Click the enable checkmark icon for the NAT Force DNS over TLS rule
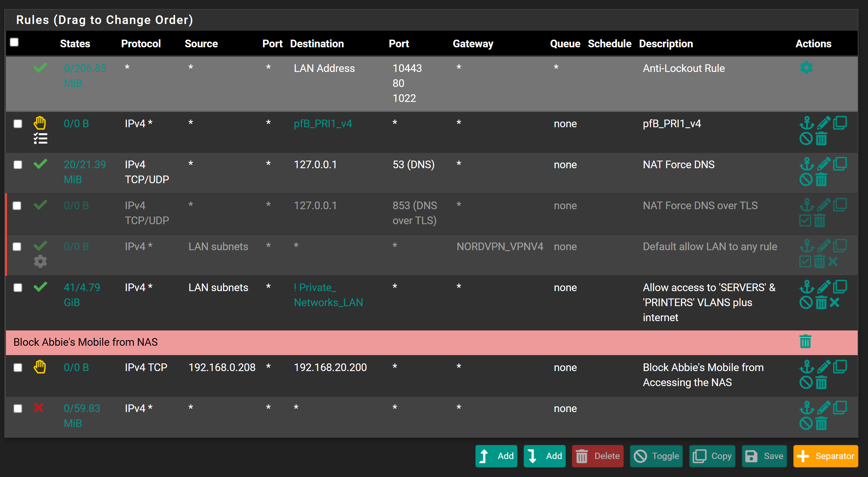Viewport: 868px width, 477px height. (805, 221)
